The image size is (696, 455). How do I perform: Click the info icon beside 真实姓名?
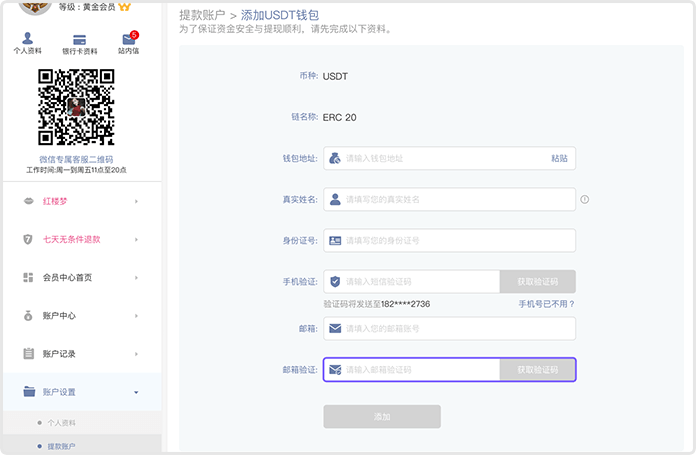pyautogui.click(x=585, y=199)
